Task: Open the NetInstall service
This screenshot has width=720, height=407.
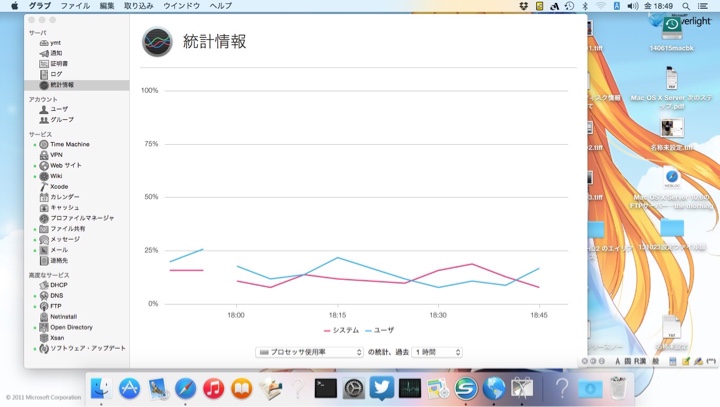Action: 58,317
